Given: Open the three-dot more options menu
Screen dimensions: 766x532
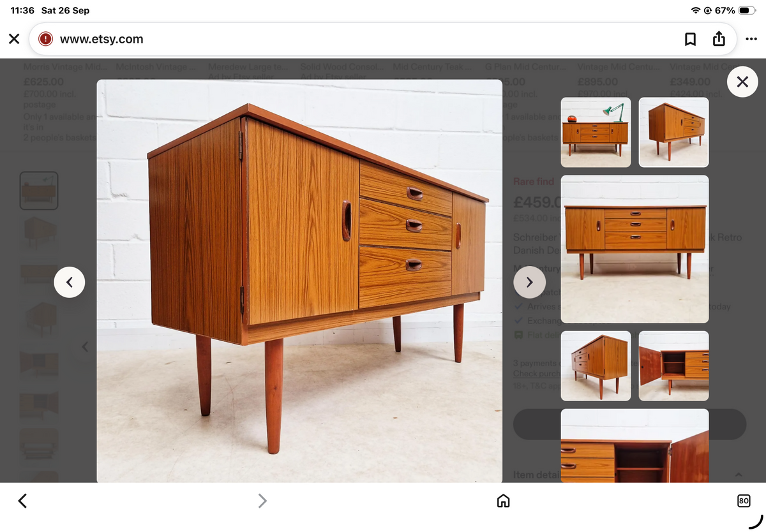Looking at the screenshot, I should pos(751,39).
